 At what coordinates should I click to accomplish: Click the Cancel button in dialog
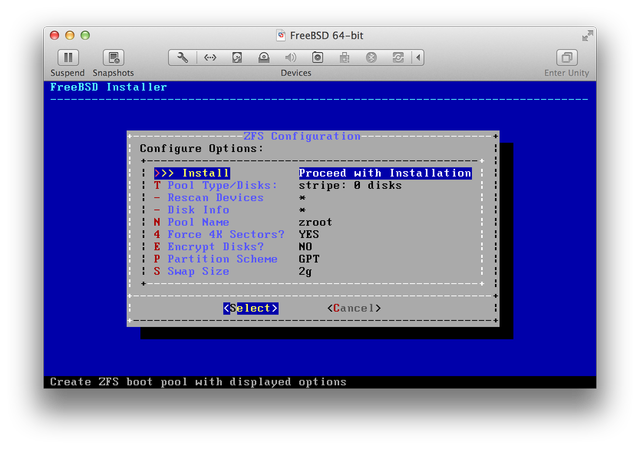tap(354, 308)
